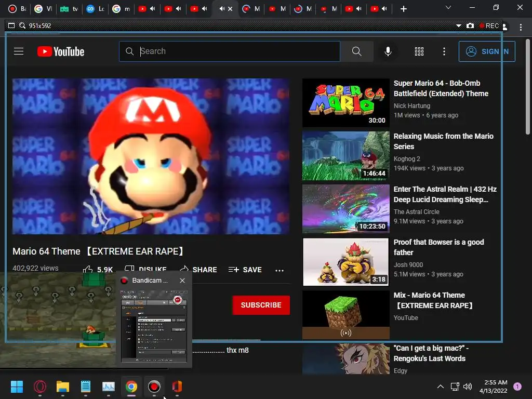This screenshot has width=532, height=399.
Task: Open Chrome three-dot menu
Action: (521, 27)
